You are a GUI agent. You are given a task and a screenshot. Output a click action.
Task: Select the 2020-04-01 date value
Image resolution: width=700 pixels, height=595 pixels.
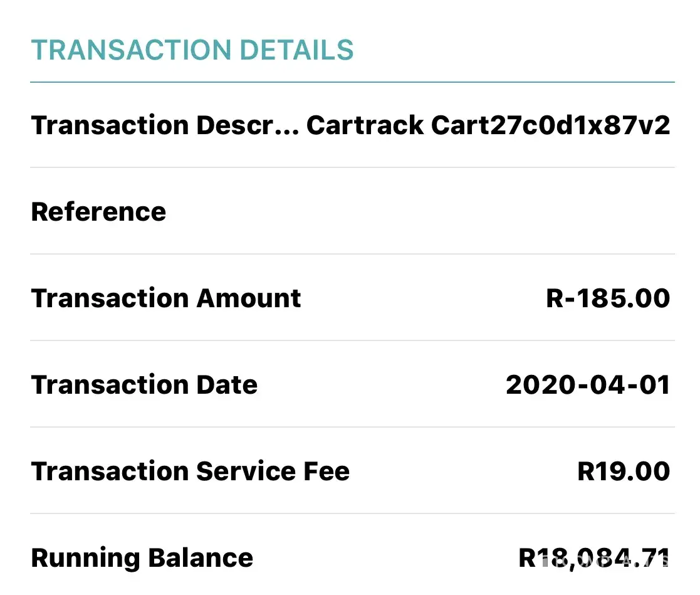click(588, 385)
